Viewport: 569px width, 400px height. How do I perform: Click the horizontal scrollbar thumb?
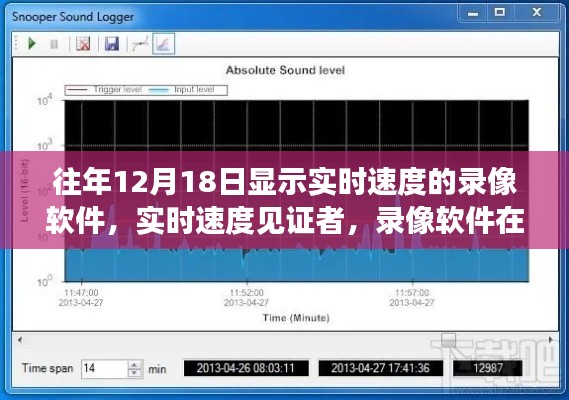point(449,340)
